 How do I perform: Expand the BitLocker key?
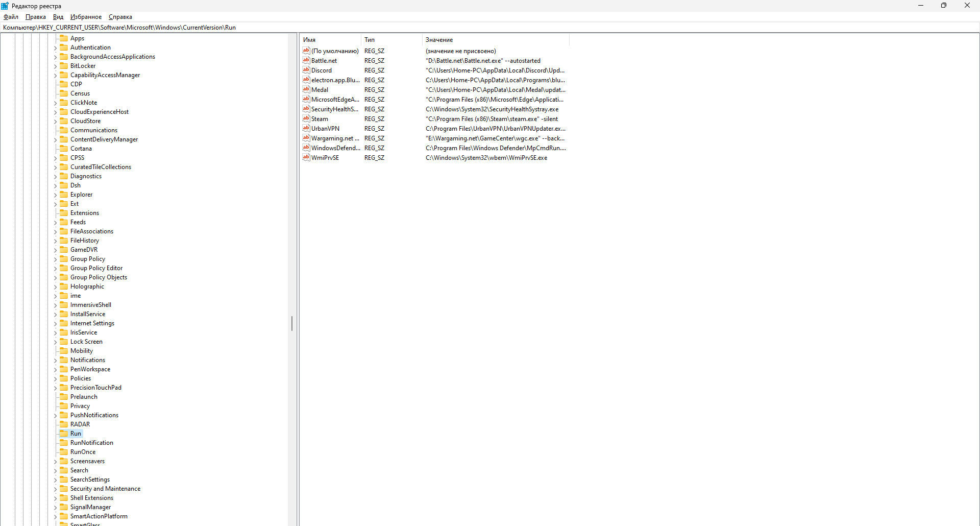(x=56, y=66)
